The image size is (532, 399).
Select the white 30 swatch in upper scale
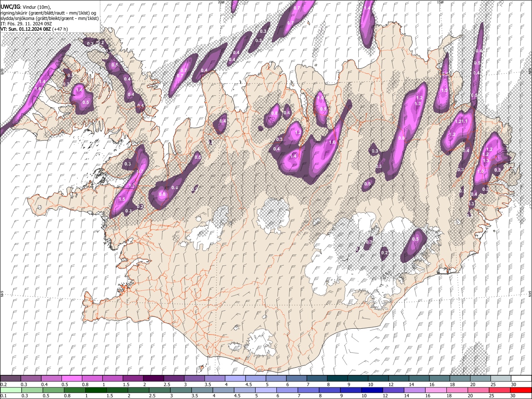[x=521, y=378]
